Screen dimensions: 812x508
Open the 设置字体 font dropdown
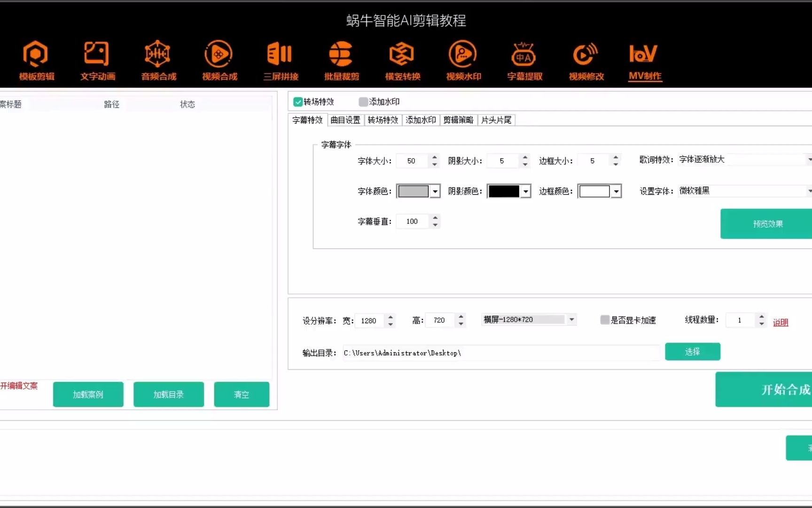coord(745,190)
